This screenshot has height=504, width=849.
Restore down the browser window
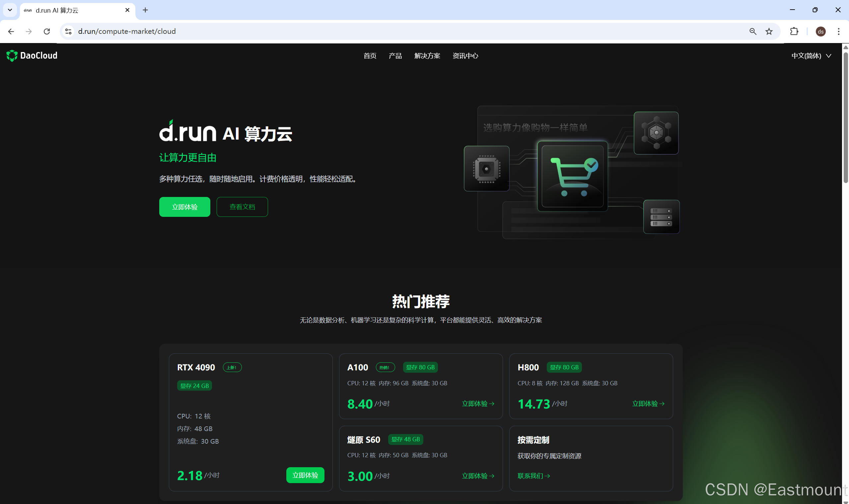(815, 10)
